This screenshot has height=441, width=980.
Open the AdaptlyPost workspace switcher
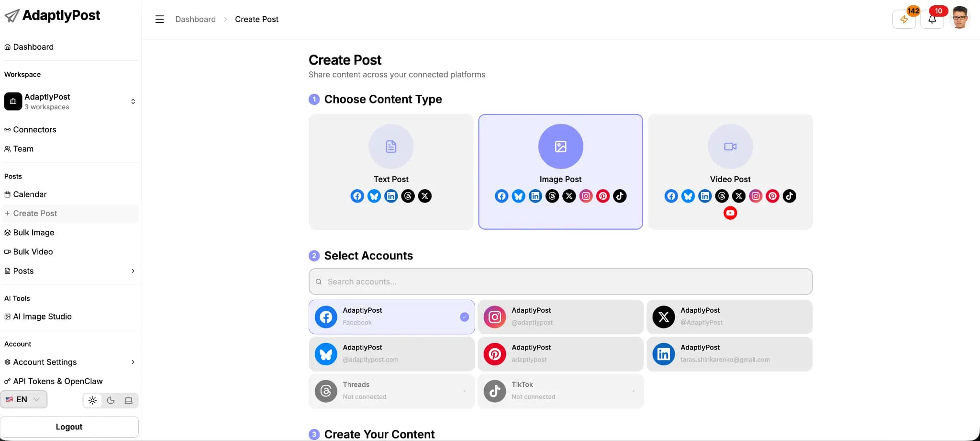tap(70, 102)
